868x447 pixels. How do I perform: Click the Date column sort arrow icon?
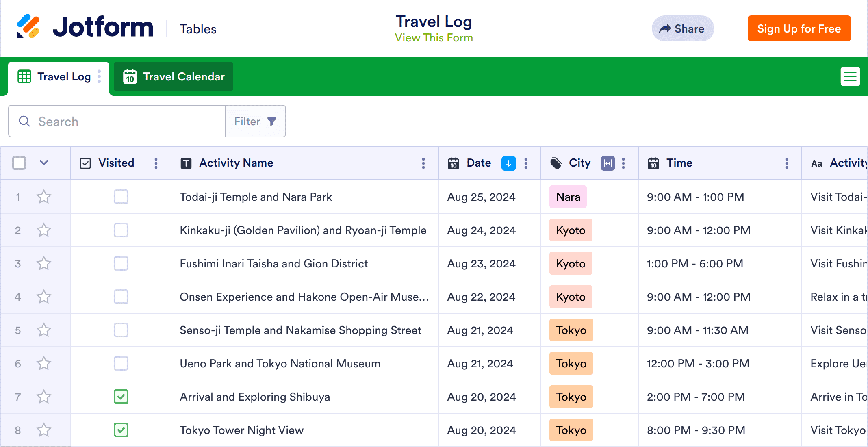pyautogui.click(x=508, y=163)
